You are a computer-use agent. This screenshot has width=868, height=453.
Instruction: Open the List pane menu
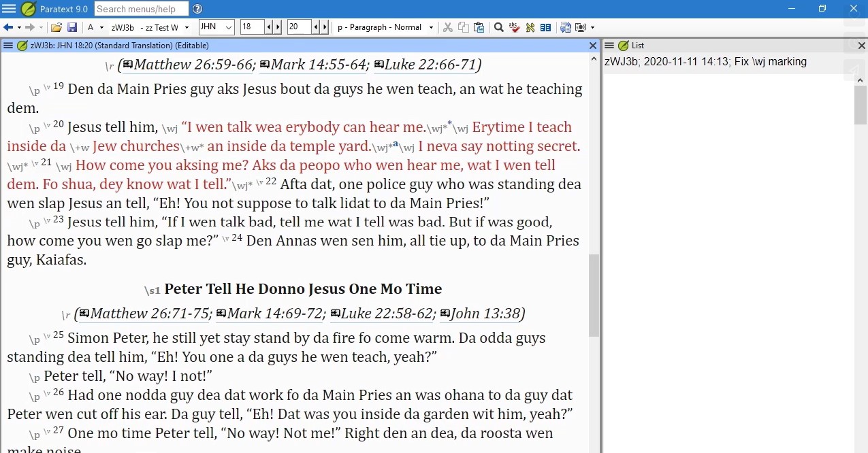610,45
